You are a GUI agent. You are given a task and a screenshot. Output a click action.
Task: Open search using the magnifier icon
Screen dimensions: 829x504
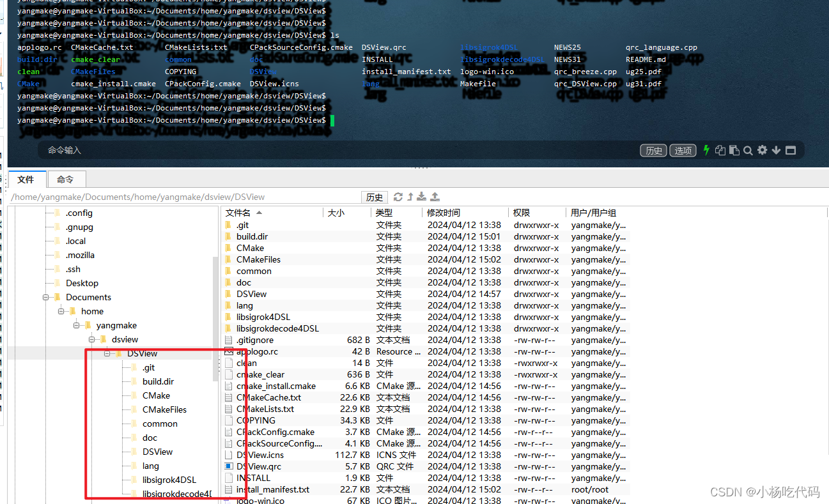(748, 150)
